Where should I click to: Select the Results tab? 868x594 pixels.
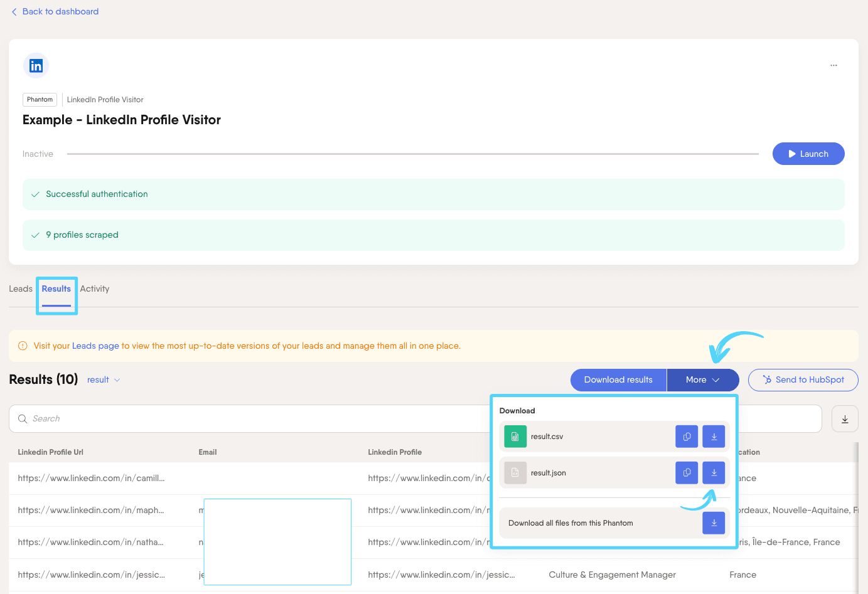pyautogui.click(x=56, y=289)
